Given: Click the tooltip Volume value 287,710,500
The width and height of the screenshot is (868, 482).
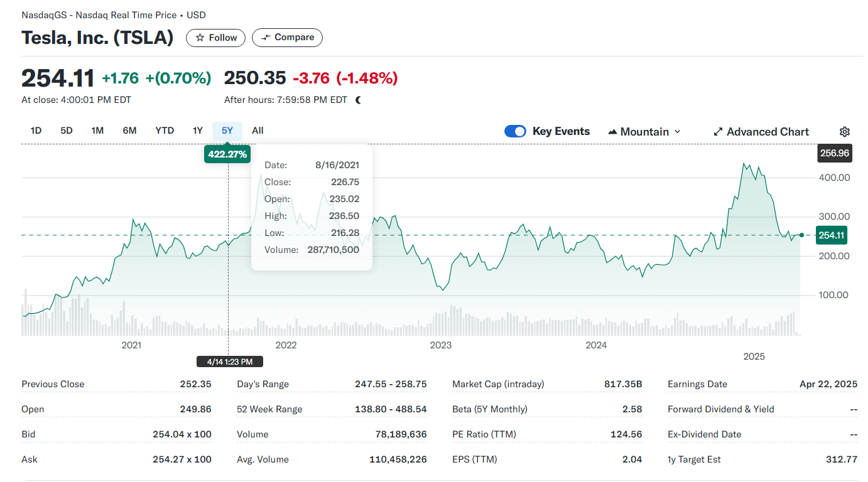Looking at the screenshot, I should point(334,250).
